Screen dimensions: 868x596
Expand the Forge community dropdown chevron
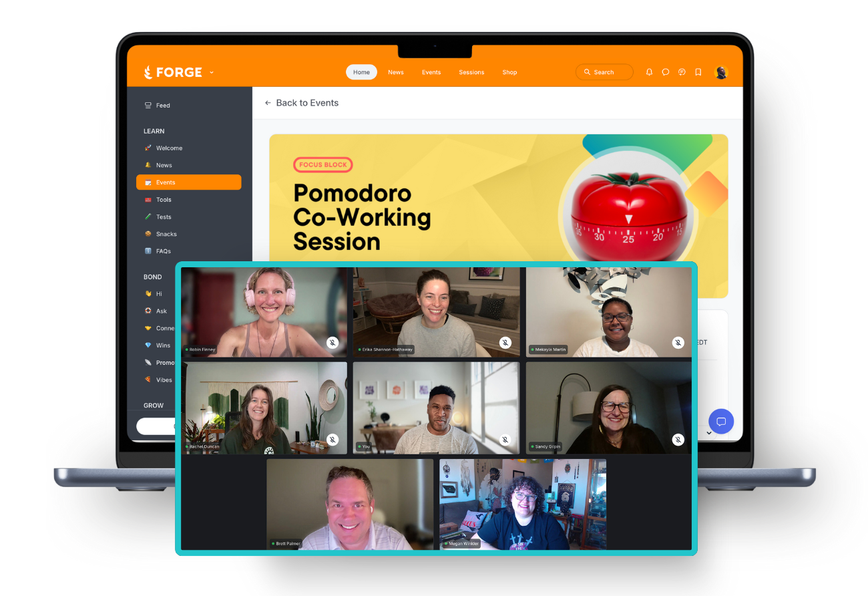point(212,72)
